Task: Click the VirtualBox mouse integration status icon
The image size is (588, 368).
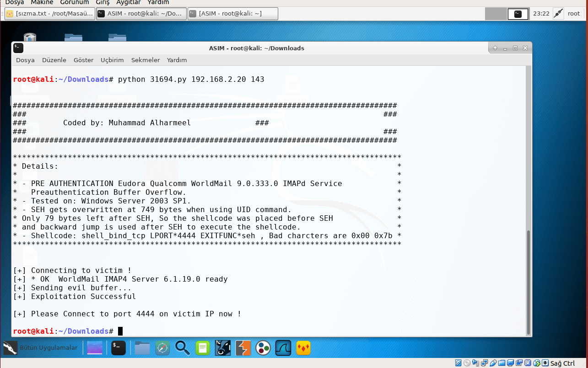Action: click(x=537, y=363)
